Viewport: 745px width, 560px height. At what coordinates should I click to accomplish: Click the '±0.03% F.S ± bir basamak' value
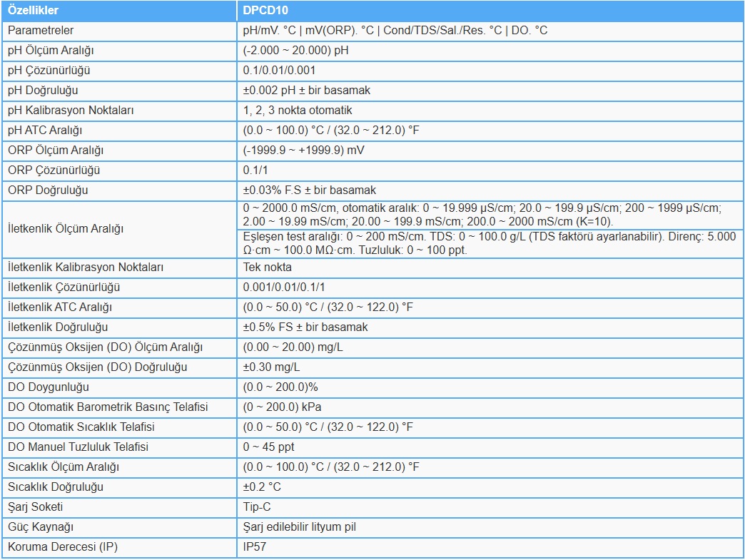[309, 190]
